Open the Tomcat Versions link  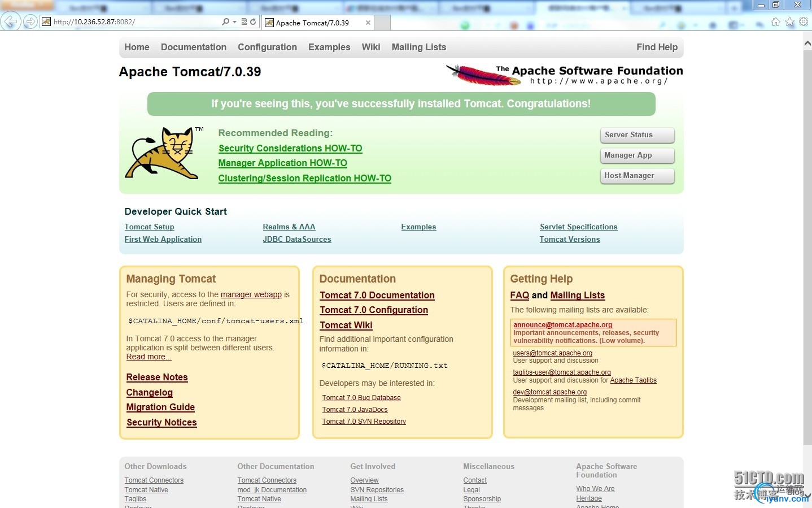click(x=570, y=239)
